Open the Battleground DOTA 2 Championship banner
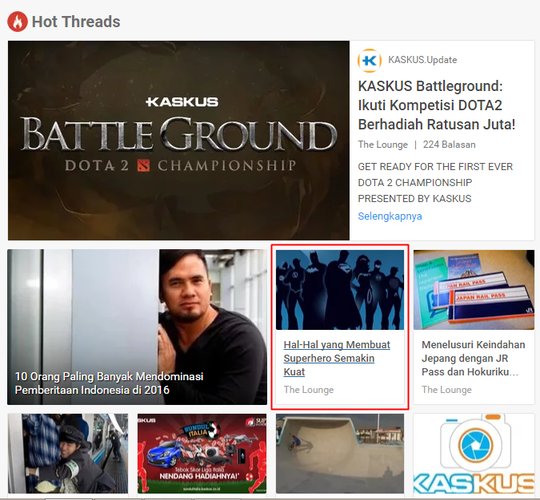 (179, 140)
